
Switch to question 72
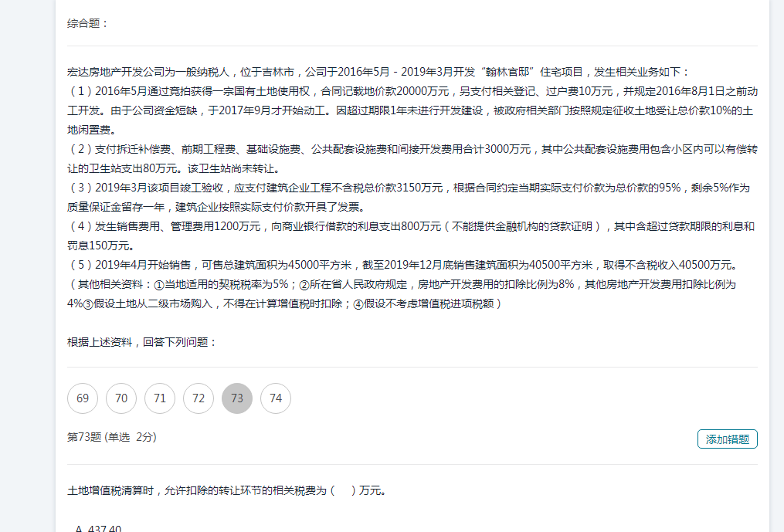tap(199, 398)
